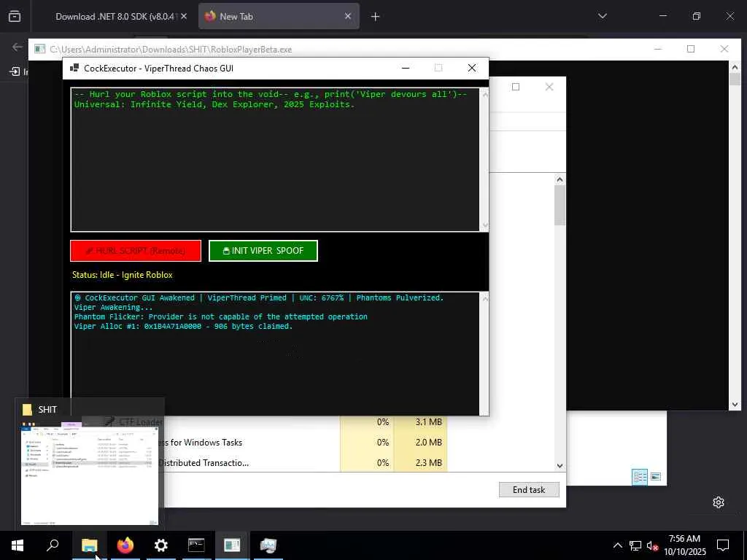Open Windows taskbar search
The image size is (747, 560).
(x=53, y=545)
